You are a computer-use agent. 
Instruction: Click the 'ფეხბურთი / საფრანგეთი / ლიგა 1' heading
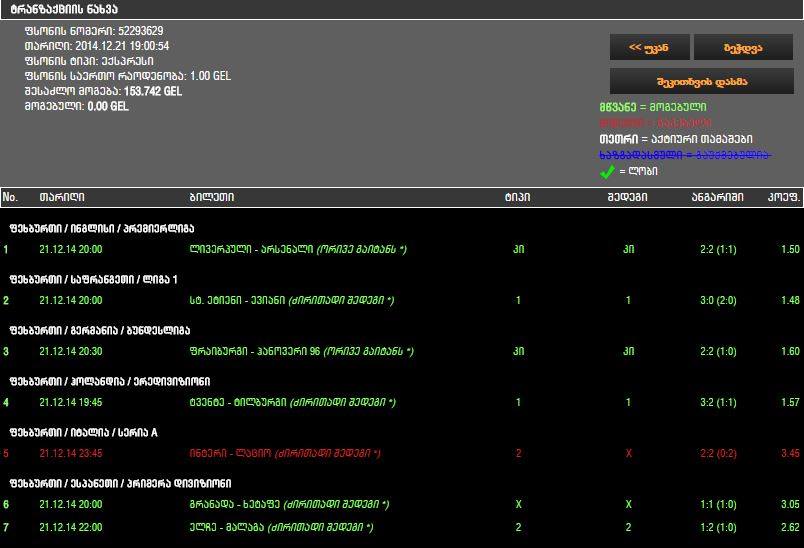(93, 279)
